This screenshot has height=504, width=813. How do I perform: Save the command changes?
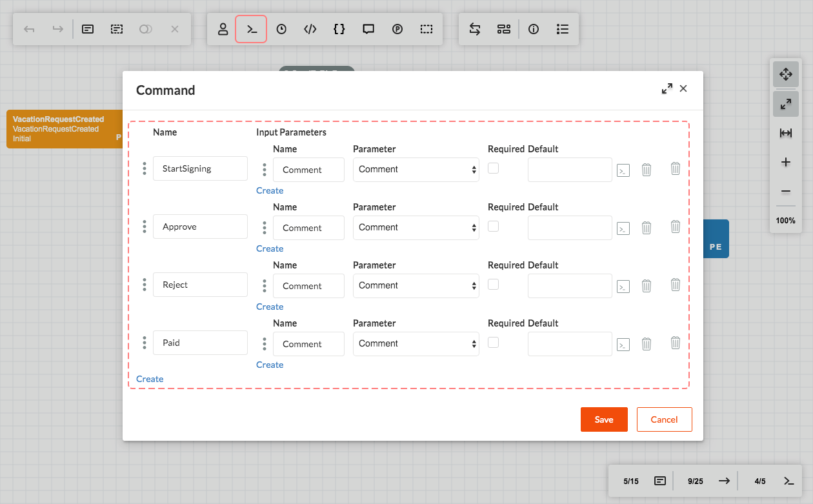(x=604, y=419)
